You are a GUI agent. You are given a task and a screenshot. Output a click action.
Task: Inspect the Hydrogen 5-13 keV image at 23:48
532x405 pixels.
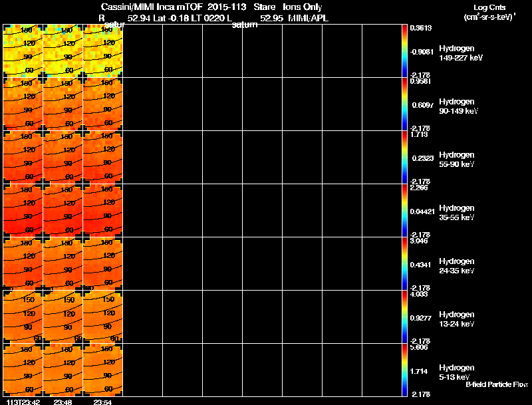[63, 370]
